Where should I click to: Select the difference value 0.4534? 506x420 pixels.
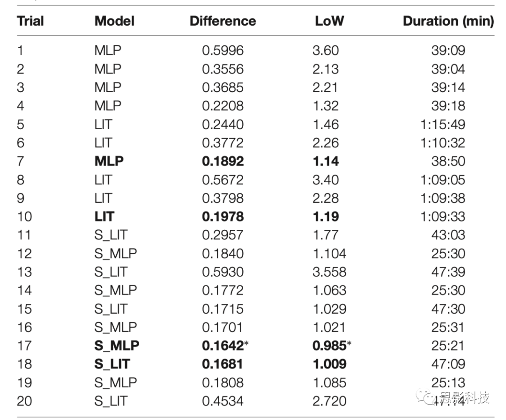point(223,401)
